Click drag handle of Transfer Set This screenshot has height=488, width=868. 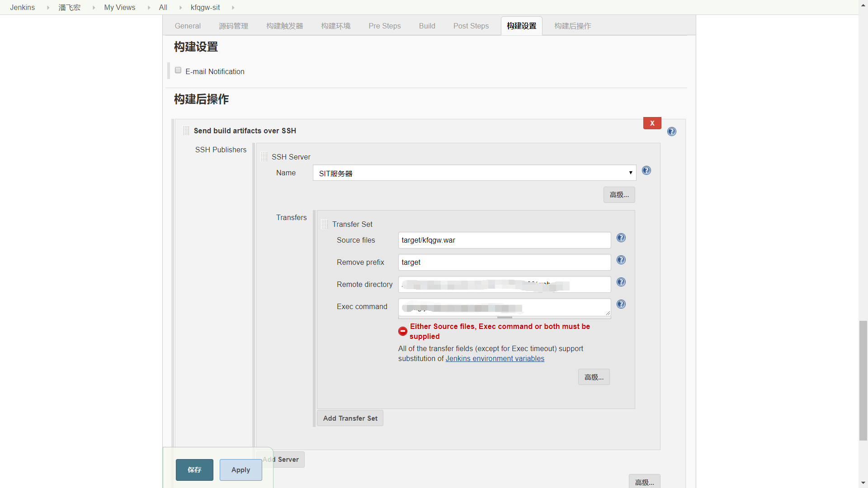(325, 224)
